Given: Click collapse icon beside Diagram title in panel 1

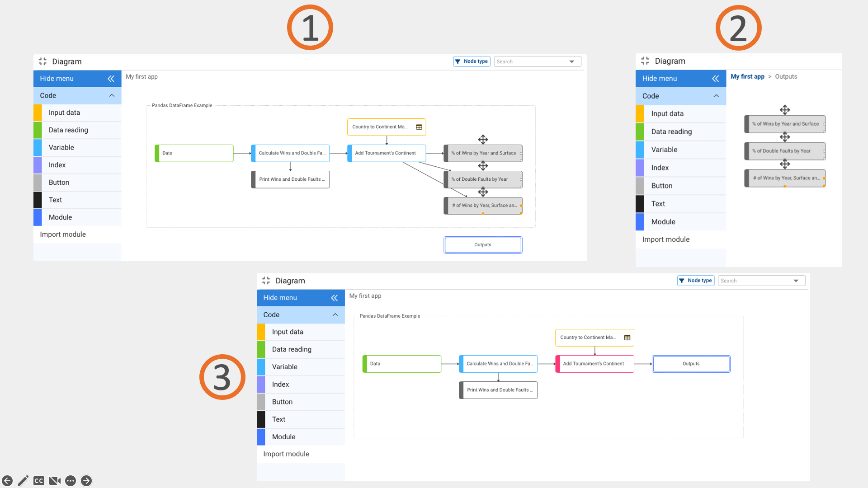Looking at the screenshot, I should pyautogui.click(x=42, y=61).
